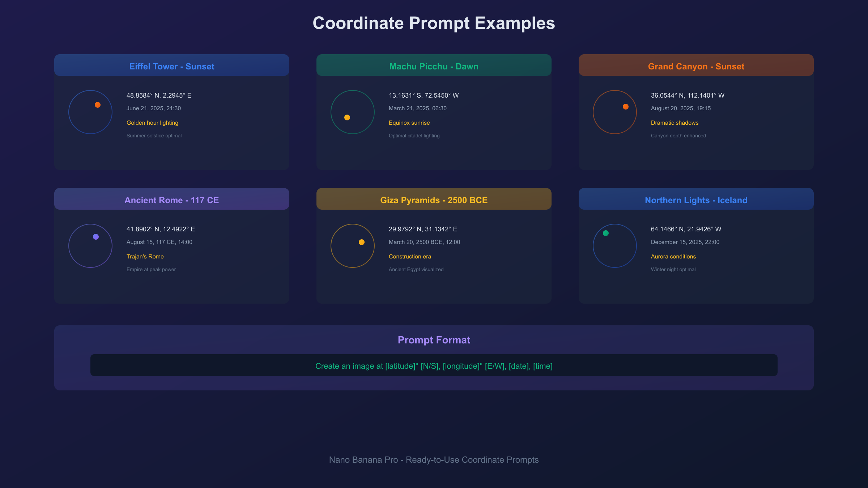Click the Ancient Rome sun position circle icon

click(90, 246)
